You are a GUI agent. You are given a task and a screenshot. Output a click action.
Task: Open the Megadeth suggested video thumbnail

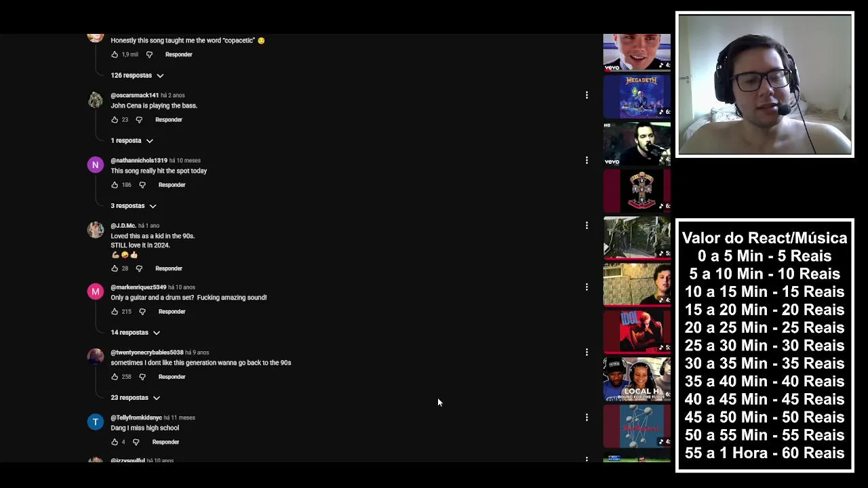(x=637, y=96)
